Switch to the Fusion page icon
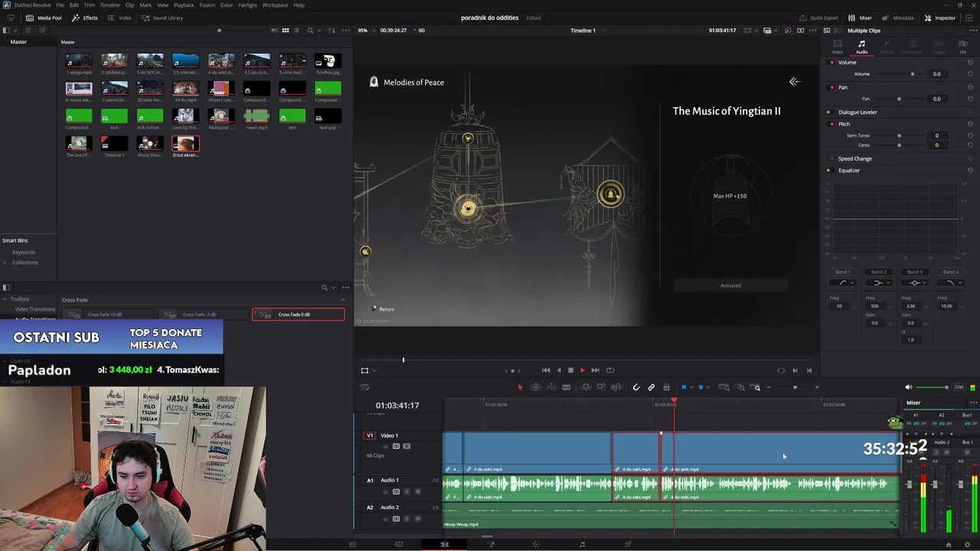This screenshot has width=980, height=551. pos(491,544)
